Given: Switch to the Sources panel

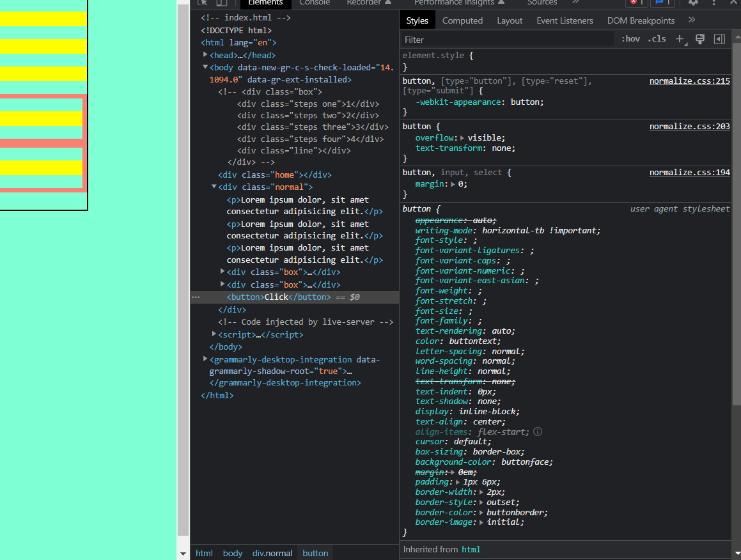Looking at the screenshot, I should (542, 3).
